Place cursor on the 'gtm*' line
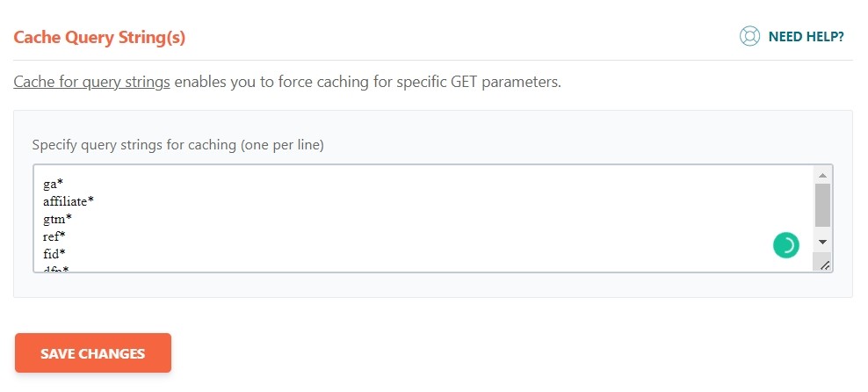This screenshot has height=392, width=868. pyautogui.click(x=57, y=219)
